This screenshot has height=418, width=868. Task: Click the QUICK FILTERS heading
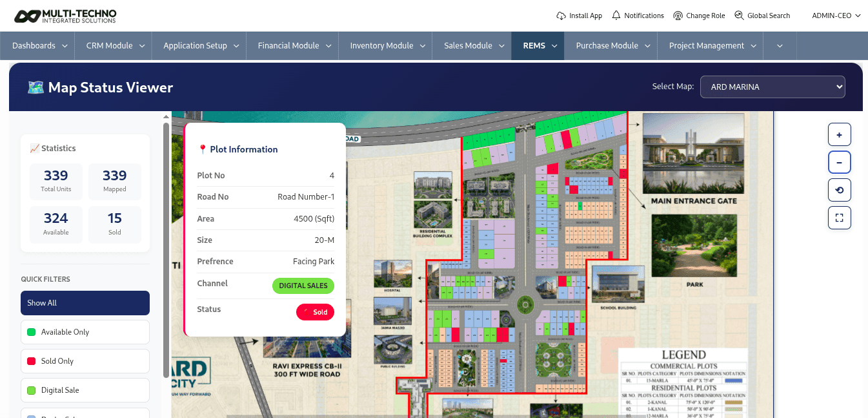[45, 279]
